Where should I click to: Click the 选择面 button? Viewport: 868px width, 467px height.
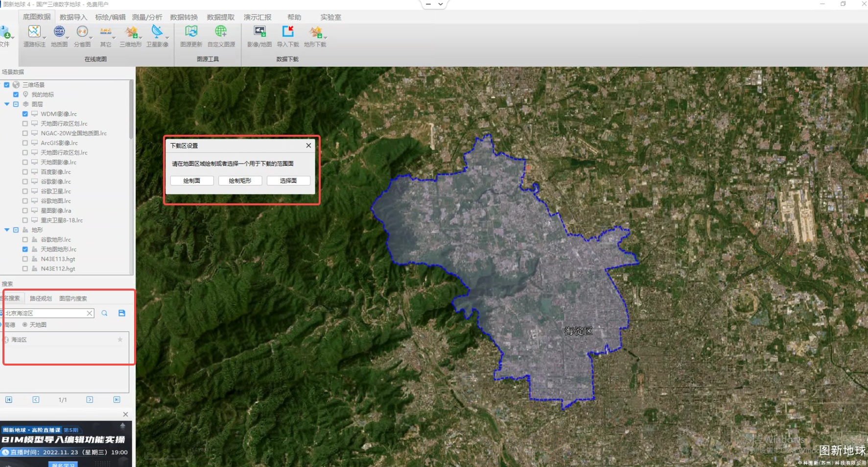click(x=288, y=181)
